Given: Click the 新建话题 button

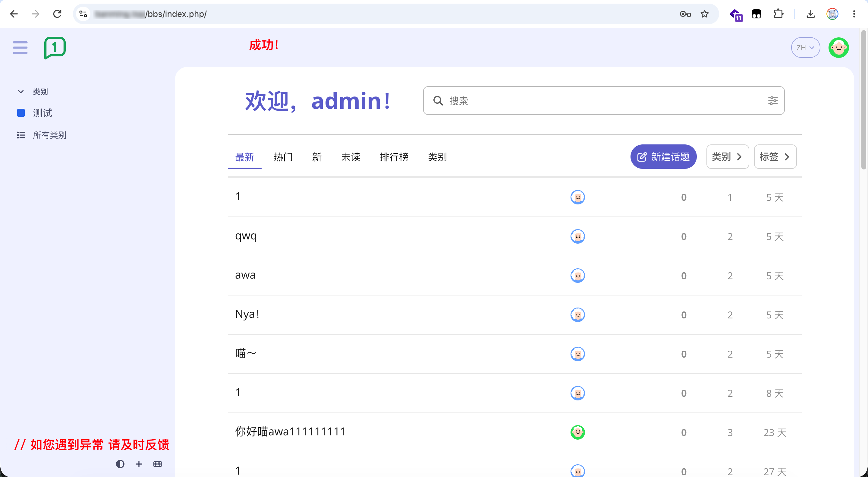Looking at the screenshot, I should point(663,157).
